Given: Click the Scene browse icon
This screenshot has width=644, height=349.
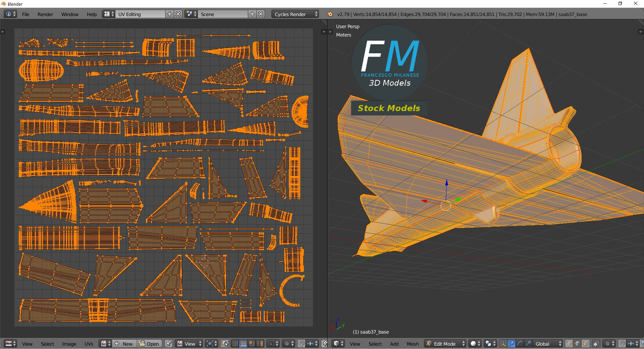Looking at the screenshot, I should point(191,14).
